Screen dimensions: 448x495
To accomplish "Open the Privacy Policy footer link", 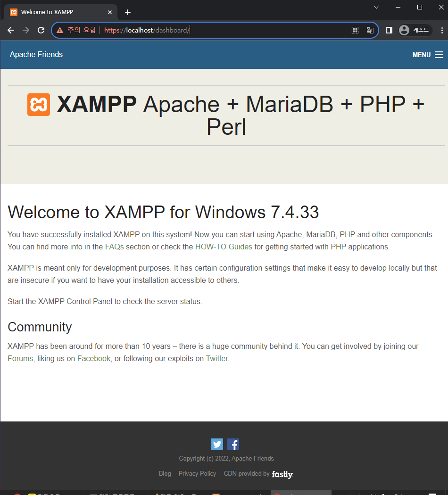I will [x=197, y=473].
